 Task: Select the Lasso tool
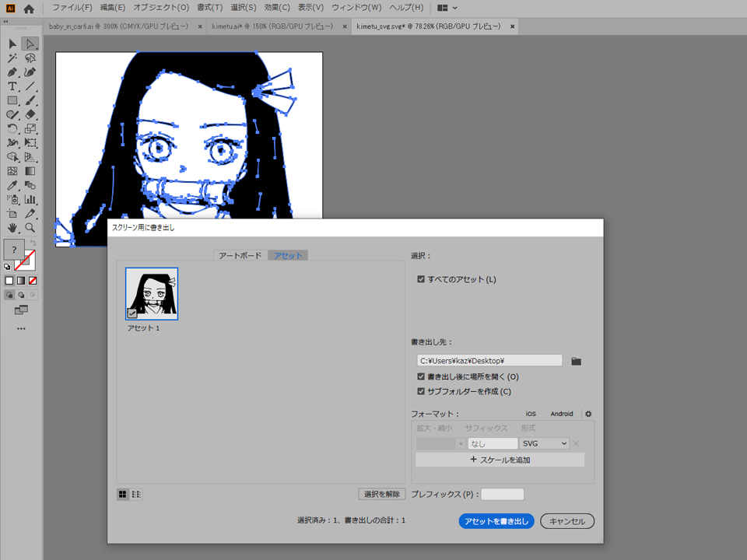30,58
